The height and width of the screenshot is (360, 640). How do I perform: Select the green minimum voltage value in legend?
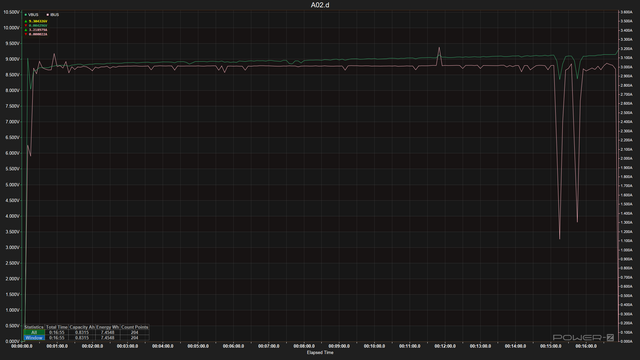pos(38,26)
